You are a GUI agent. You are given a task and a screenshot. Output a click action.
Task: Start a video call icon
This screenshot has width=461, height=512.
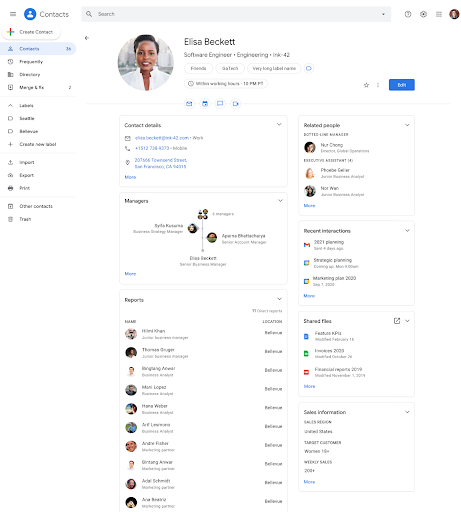tap(236, 104)
